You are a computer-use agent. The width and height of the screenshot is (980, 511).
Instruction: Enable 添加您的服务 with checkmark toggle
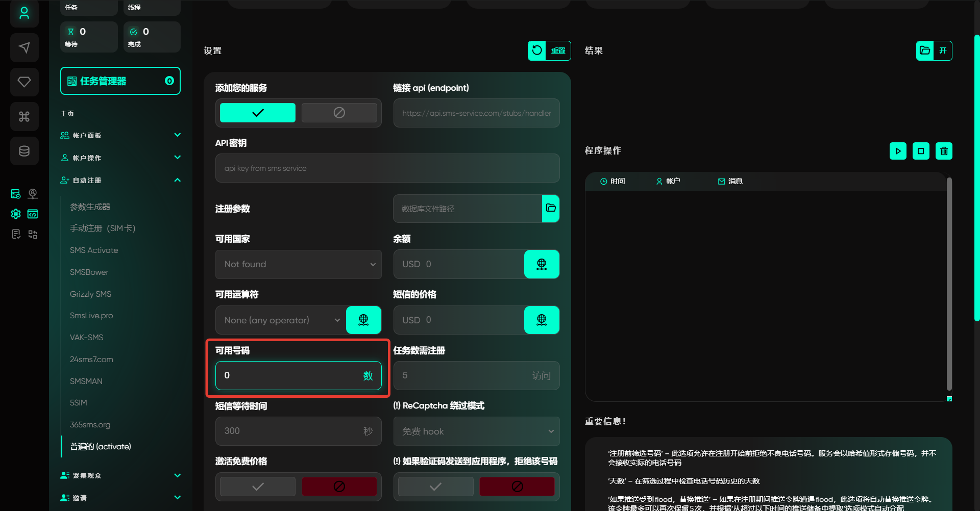click(258, 113)
